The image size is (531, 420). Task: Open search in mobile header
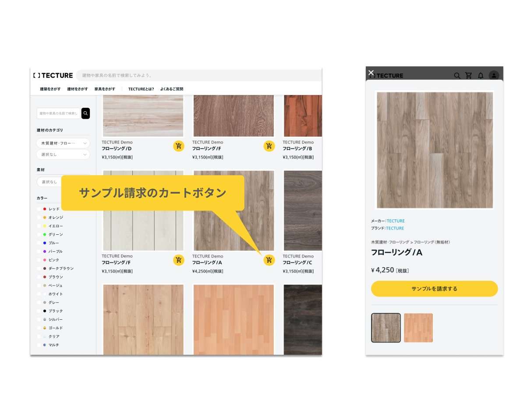tap(457, 76)
